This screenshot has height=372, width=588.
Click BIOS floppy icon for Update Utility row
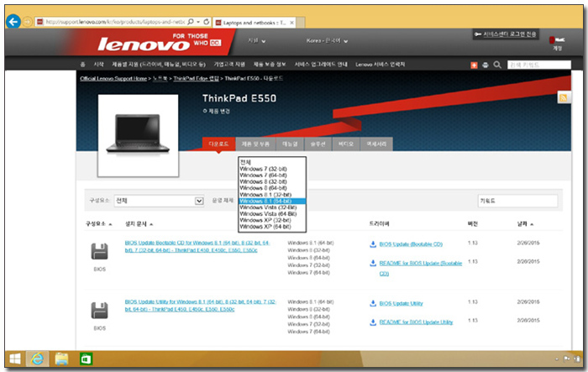(99, 311)
